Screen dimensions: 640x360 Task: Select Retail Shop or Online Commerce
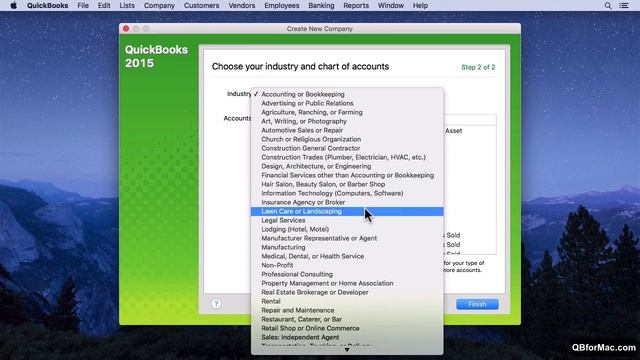(347, 328)
